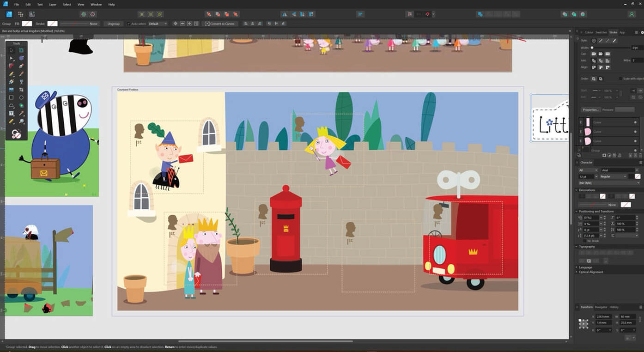Click the account icon in top toolbar
Screen dimensions: 644x352
(x=632, y=14)
